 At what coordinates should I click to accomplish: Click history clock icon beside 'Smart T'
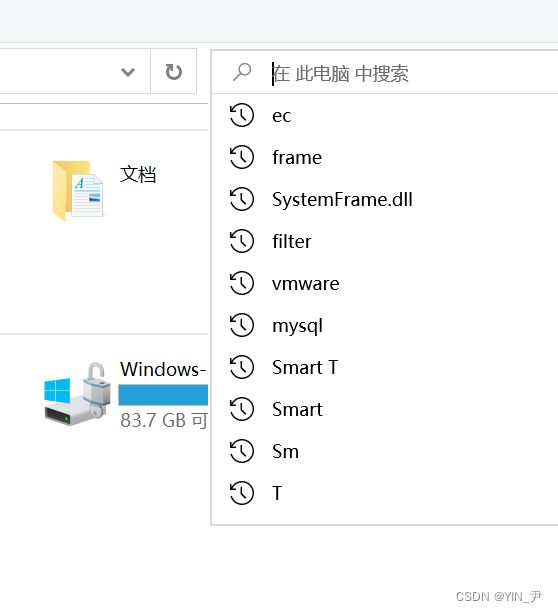[x=242, y=367]
